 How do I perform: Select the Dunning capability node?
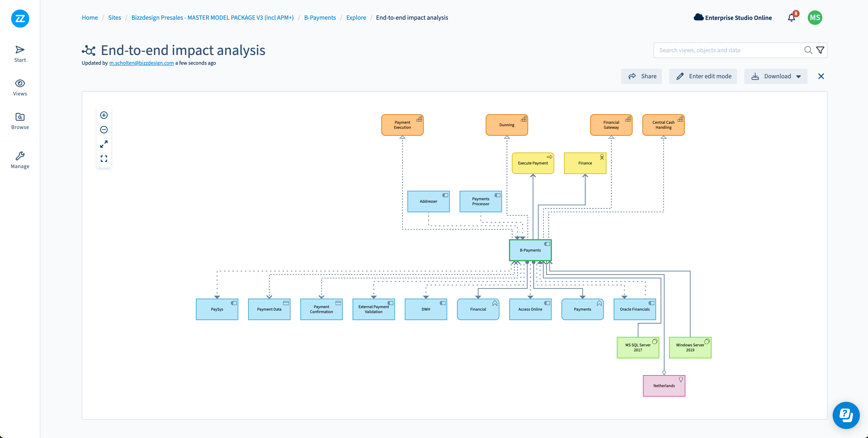point(507,125)
